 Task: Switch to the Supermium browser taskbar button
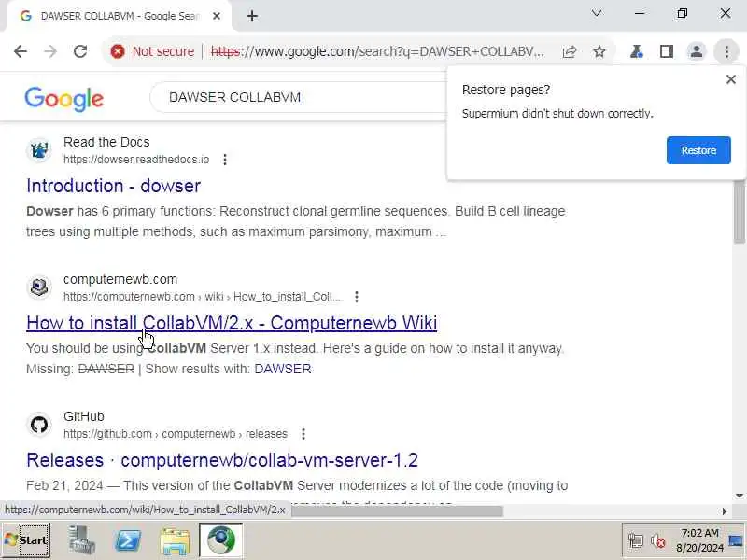(x=221, y=540)
